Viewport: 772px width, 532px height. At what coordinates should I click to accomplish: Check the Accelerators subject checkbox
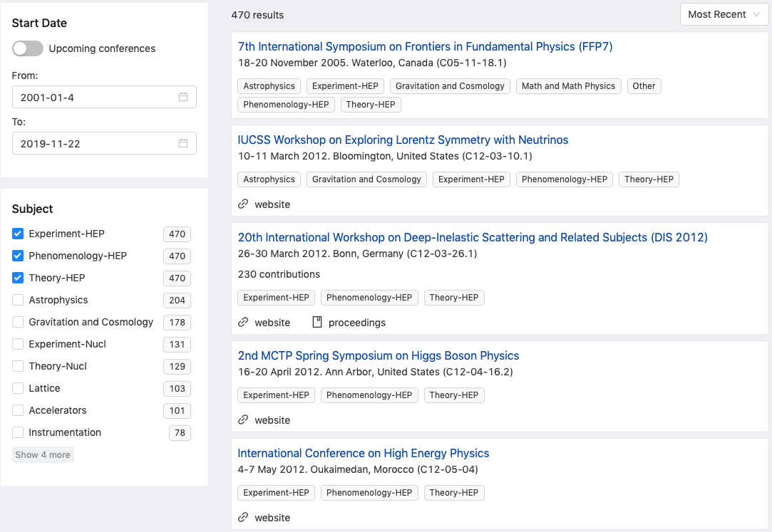pyautogui.click(x=18, y=410)
